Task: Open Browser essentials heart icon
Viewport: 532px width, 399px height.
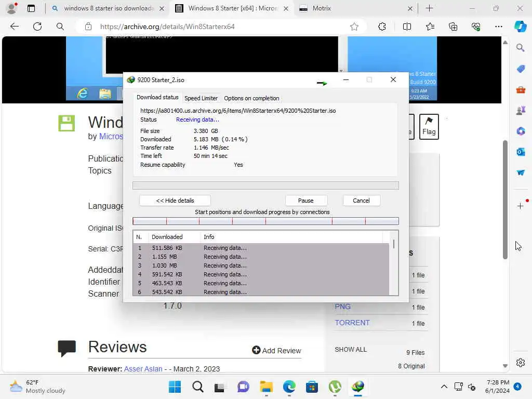Action: click(476, 26)
